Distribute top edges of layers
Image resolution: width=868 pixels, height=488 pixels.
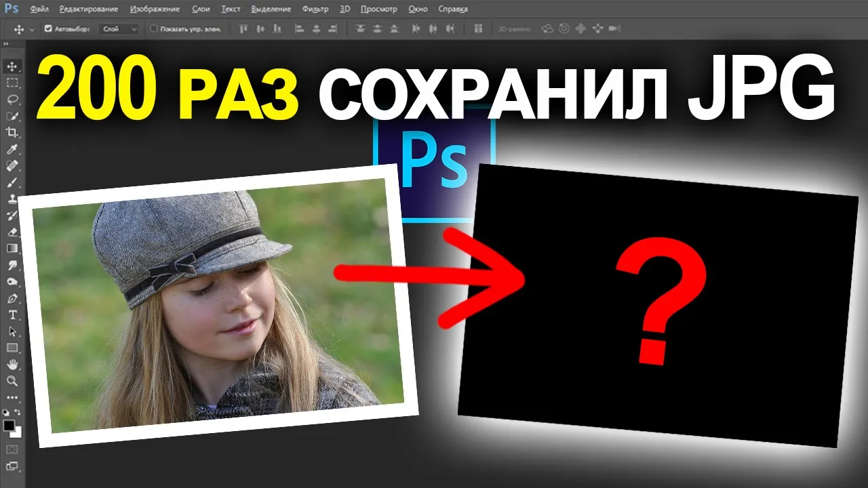click(x=361, y=29)
